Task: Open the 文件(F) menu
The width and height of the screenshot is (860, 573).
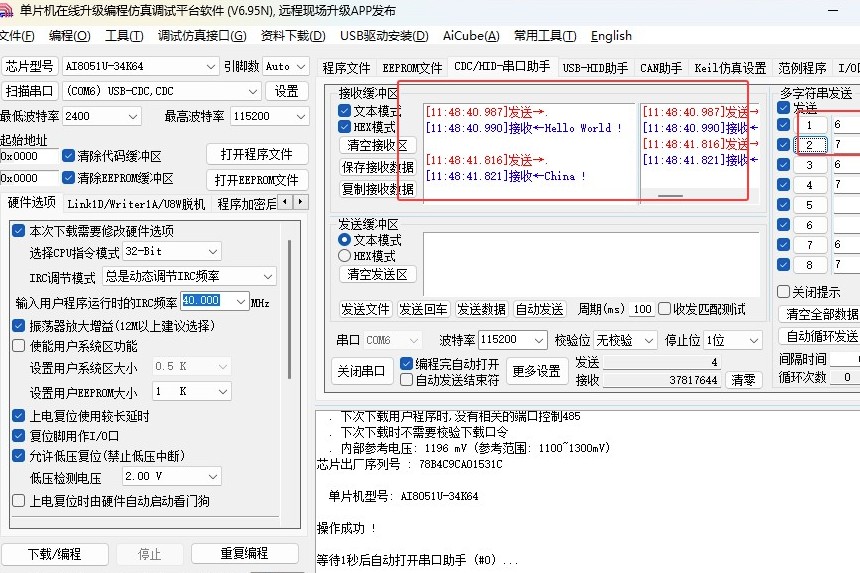Action: coord(17,36)
